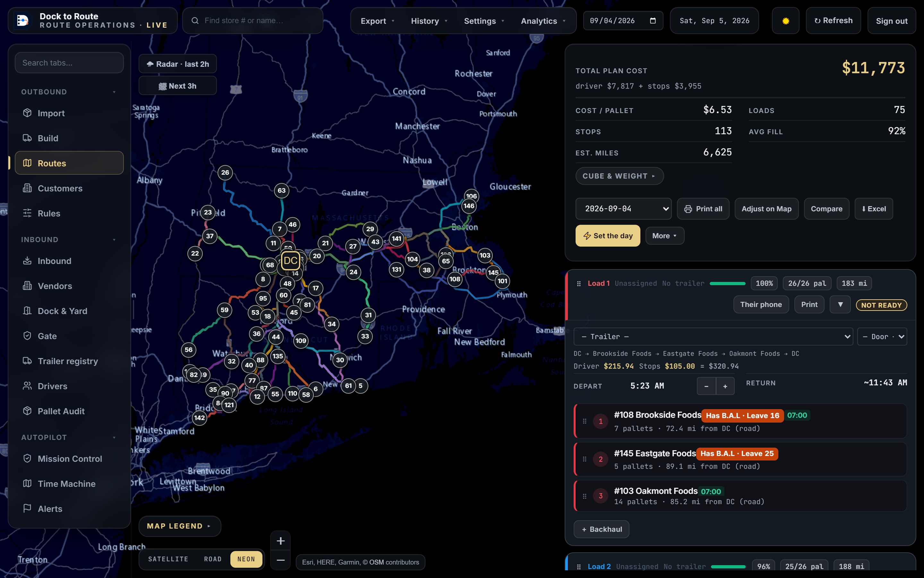Click the Pallet Audit box icon
The width and height of the screenshot is (924, 578).
pyautogui.click(x=27, y=411)
